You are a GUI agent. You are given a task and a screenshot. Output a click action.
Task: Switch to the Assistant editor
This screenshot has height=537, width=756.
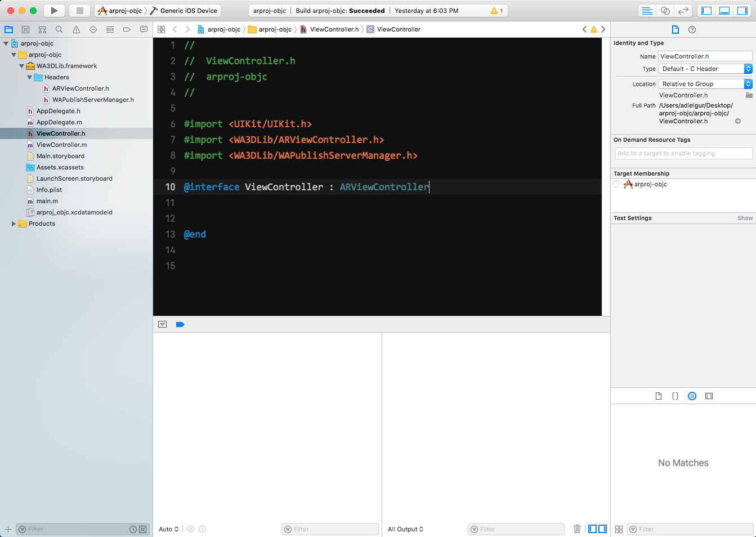pyautogui.click(x=665, y=11)
